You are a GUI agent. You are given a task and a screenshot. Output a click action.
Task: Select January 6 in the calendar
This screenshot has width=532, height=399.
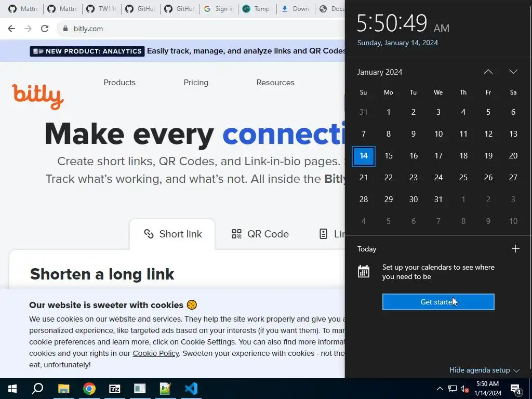pos(513,112)
